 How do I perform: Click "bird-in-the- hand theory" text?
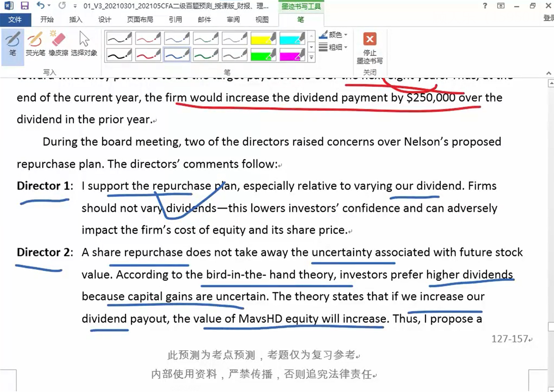pos(271,275)
